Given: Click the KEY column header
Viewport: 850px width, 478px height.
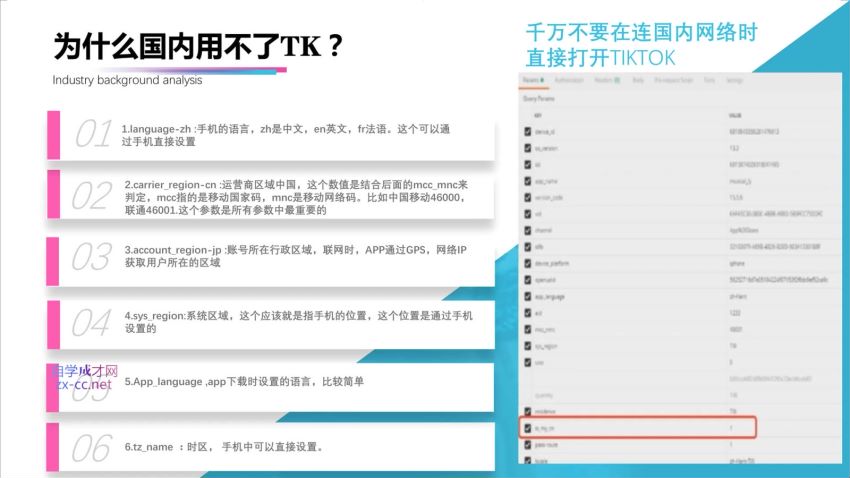Looking at the screenshot, I should (538, 115).
